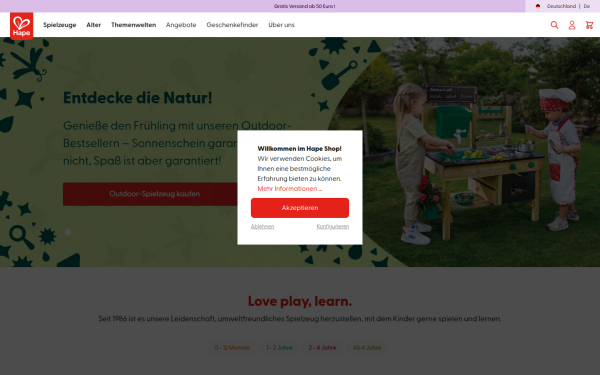Open the Alter menu

(93, 25)
